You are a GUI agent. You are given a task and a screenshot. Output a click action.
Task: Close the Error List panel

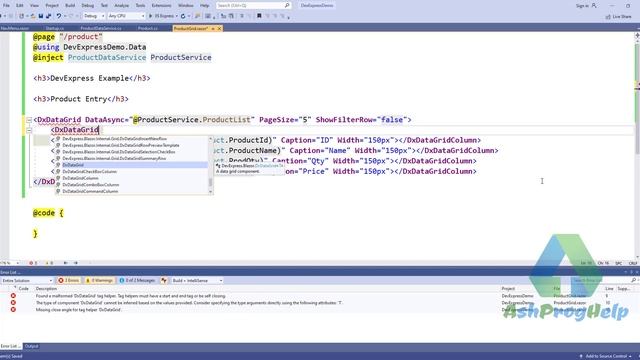click(637, 272)
